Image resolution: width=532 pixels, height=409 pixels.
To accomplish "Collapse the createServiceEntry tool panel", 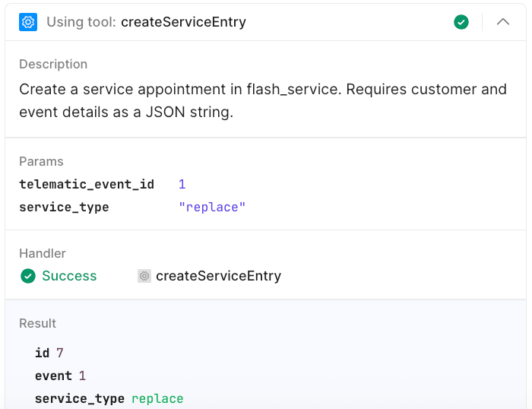I will 503,22.
